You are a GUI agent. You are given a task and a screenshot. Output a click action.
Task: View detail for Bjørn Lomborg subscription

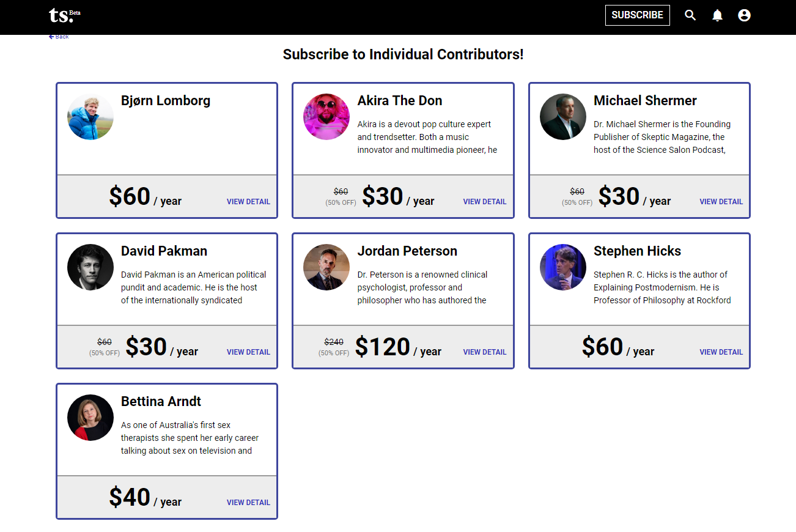(x=248, y=202)
